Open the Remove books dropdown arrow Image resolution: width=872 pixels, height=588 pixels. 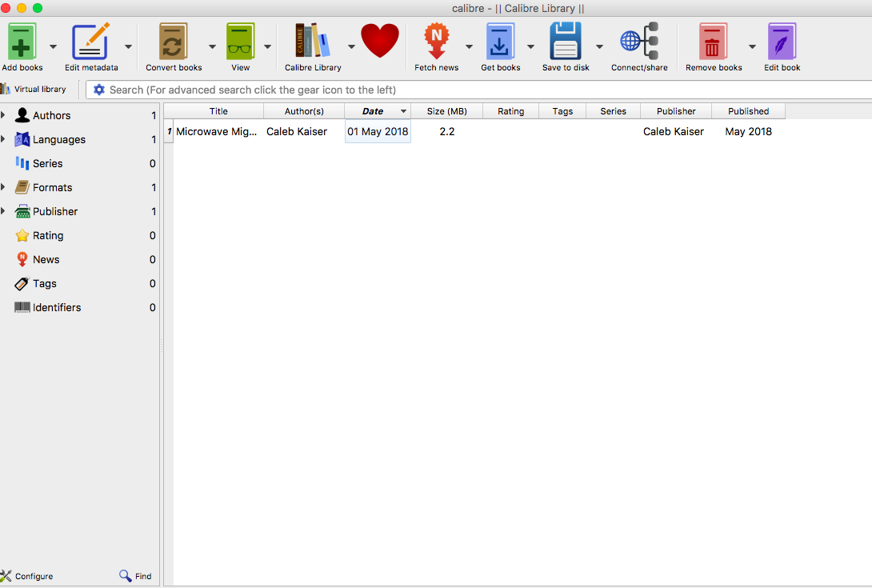click(752, 46)
